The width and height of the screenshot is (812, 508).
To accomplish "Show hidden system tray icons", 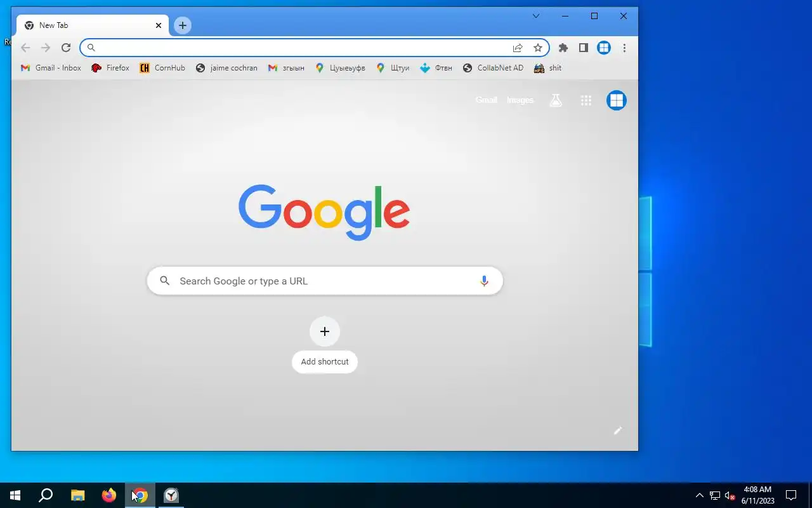I will pos(700,495).
